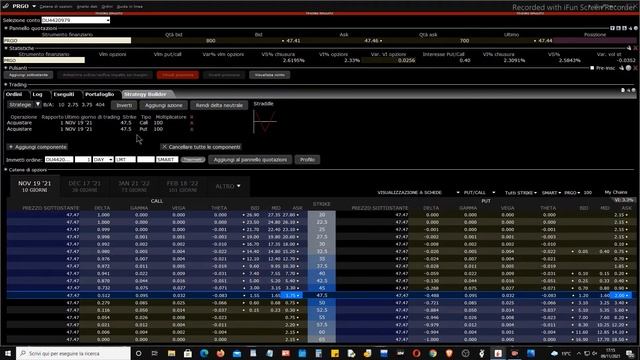640x360 pixels.
Task: Click the PRGO instrument field in quote panel
Action: point(67,41)
